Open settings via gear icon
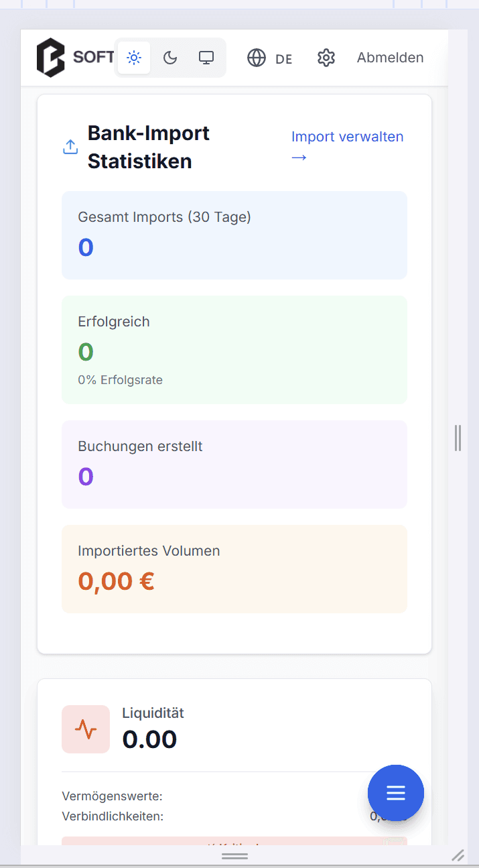The width and height of the screenshot is (479, 868). pos(326,58)
